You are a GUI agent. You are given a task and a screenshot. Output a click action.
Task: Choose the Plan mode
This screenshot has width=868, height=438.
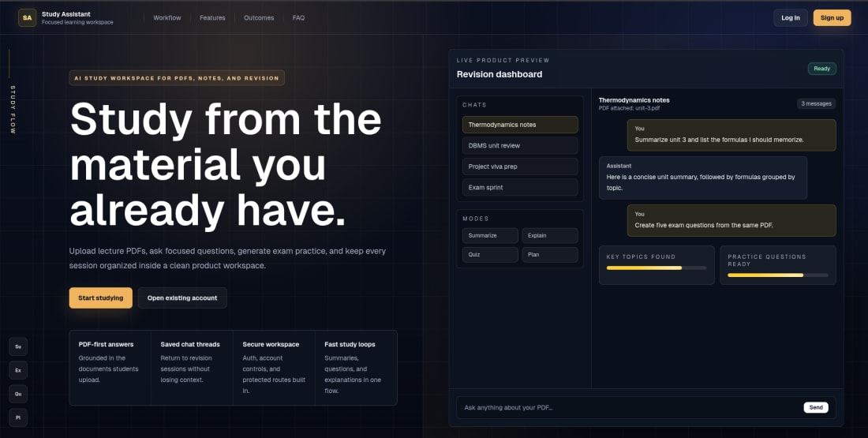pyautogui.click(x=550, y=255)
